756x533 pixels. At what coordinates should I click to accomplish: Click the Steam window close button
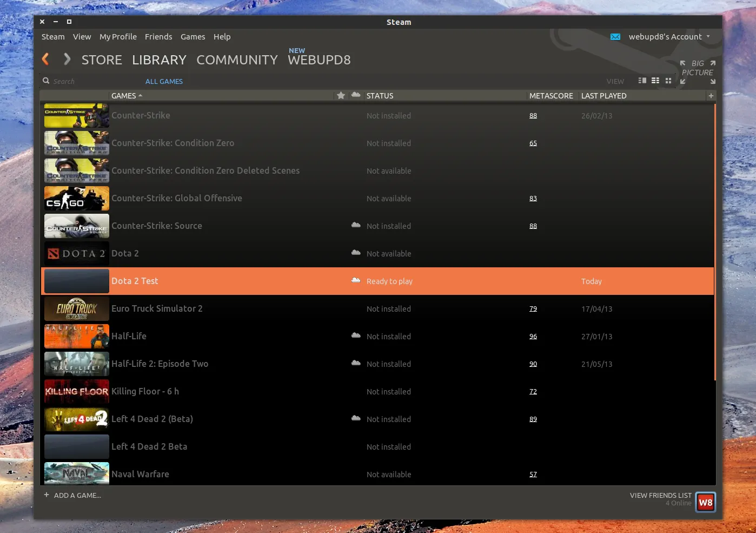[42, 22]
